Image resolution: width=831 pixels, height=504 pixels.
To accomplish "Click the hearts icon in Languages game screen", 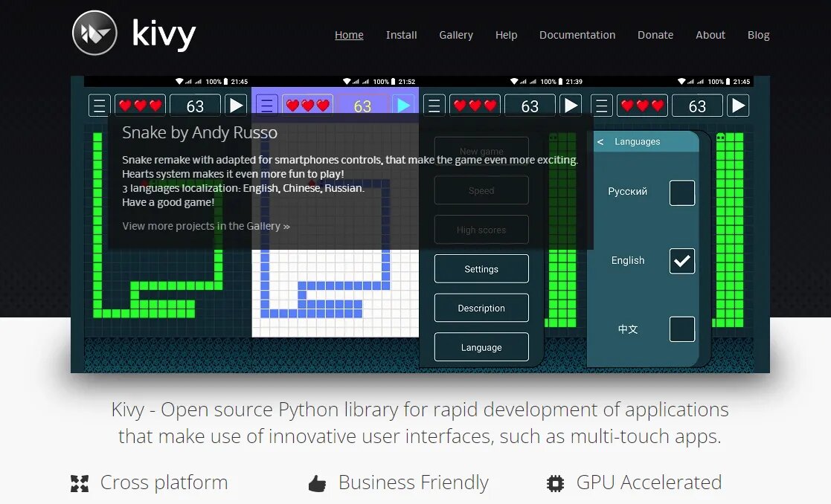I will [642, 106].
